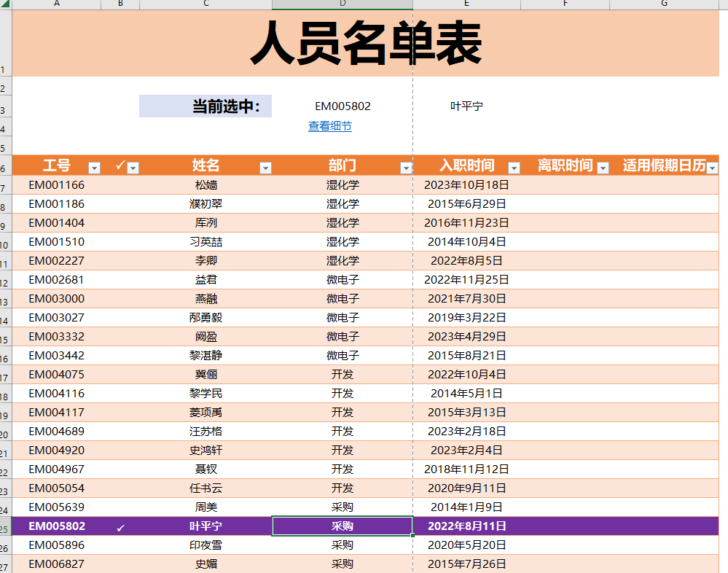Select 黎学民's hire date cell
Viewport: 728px width, 573px height.
[466, 393]
